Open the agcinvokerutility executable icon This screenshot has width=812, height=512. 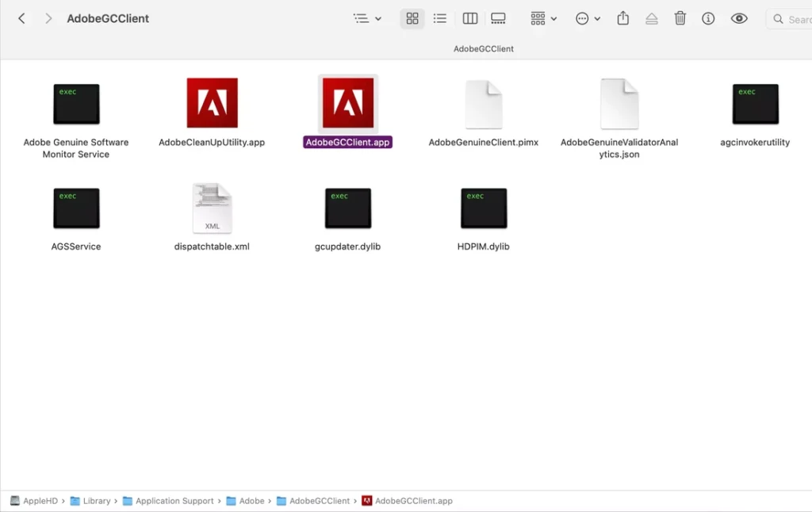pyautogui.click(x=755, y=104)
